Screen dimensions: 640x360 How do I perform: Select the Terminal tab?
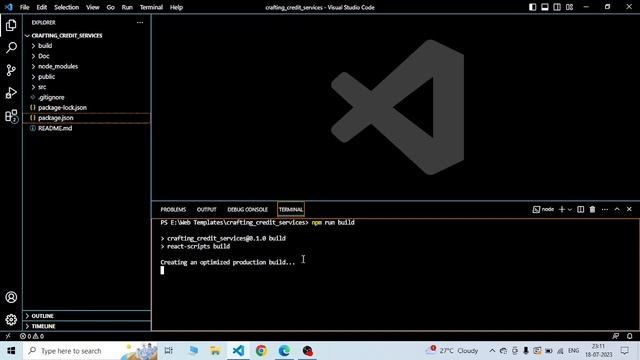point(291,209)
